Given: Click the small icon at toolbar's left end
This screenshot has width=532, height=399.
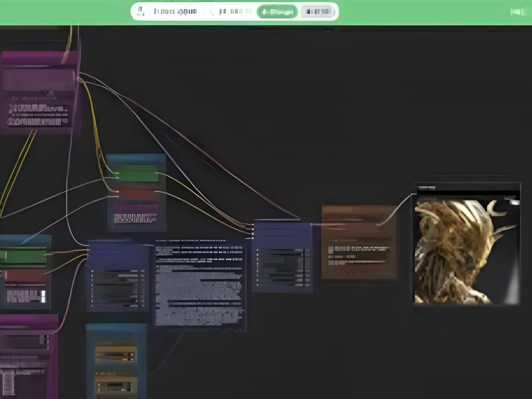Looking at the screenshot, I should [140, 11].
